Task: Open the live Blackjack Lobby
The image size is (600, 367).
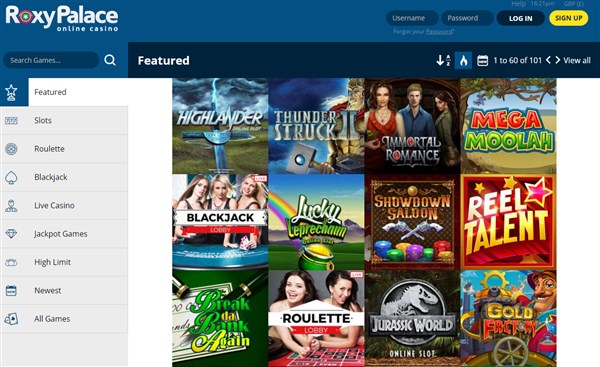Action: (x=220, y=222)
